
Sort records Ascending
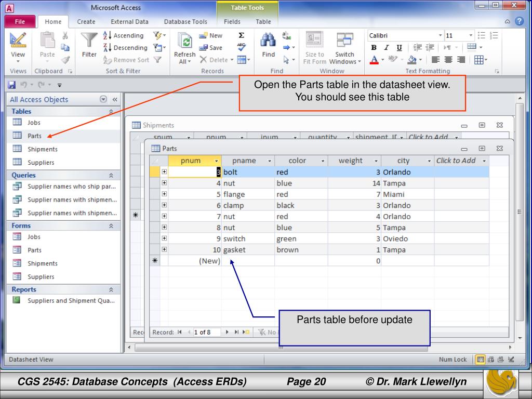124,35
